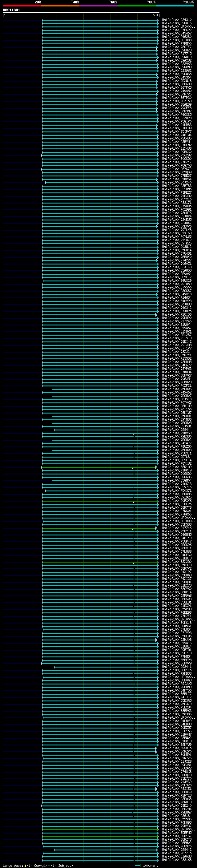Select hit label UniRef100_C6KIW7

[x=177, y=413]
